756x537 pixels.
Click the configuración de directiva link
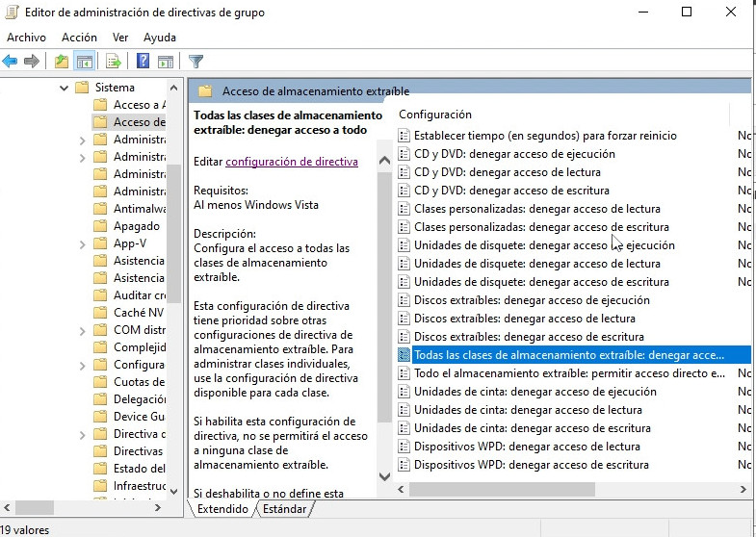pyautogui.click(x=291, y=162)
